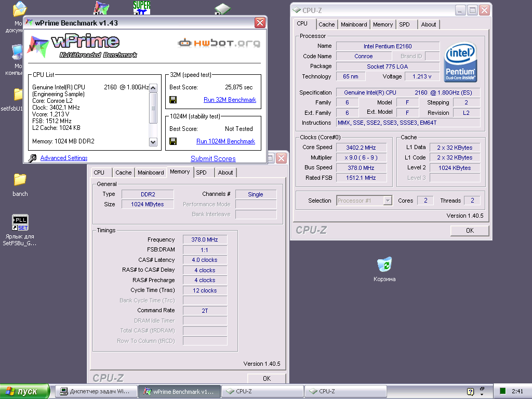The width and height of the screenshot is (532, 399).
Task: Click the floppy save icon beside Run 1024M Benchmark
Action: (x=173, y=141)
